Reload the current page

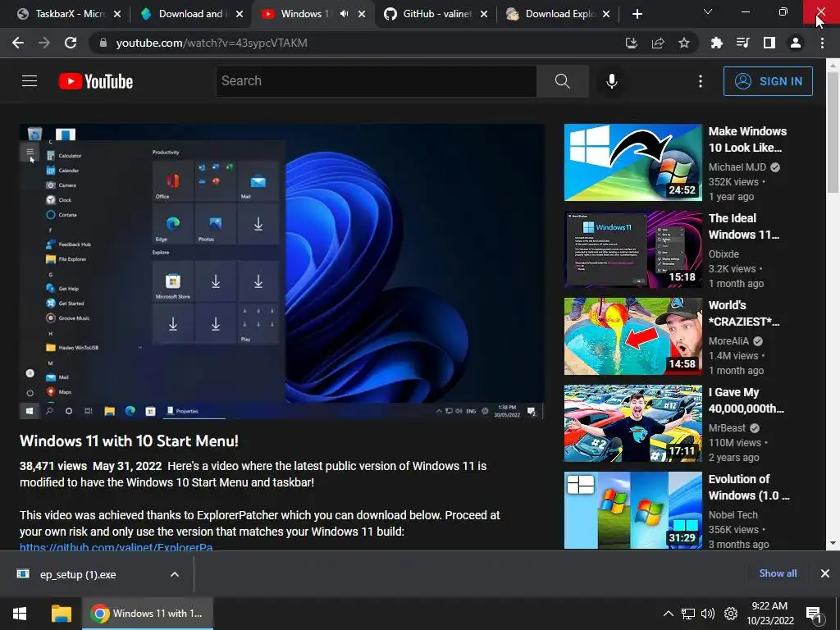point(71,43)
